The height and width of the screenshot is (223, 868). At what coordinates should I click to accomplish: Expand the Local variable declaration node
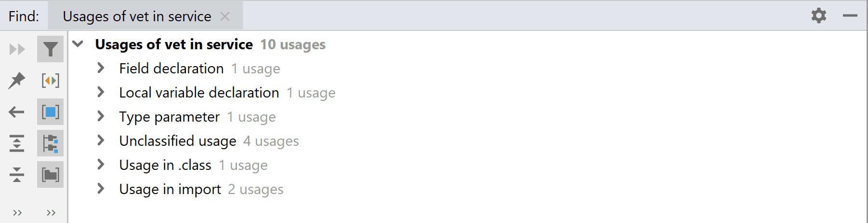point(101,92)
